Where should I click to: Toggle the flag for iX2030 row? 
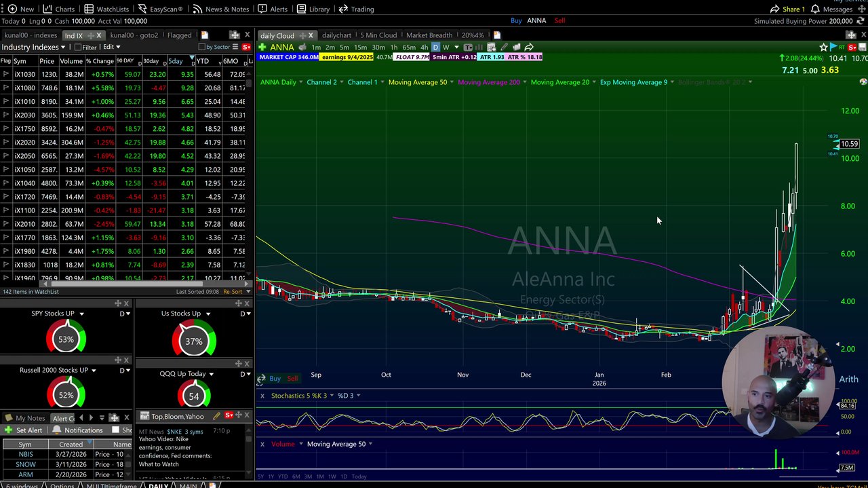tap(6, 115)
